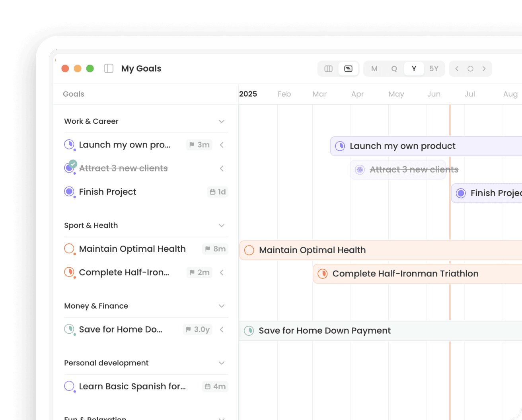Go to previous period arrow

(x=457, y=69)
